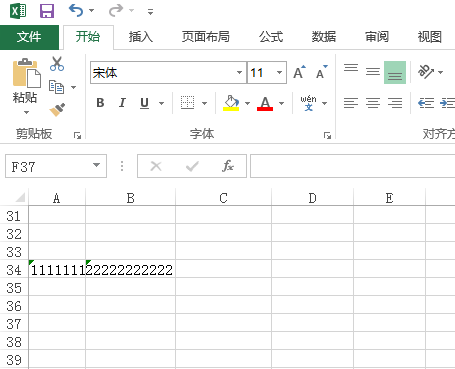Open the 公式 (Formulas) tab
Screen dimensions: 455x369
point(271,37)
